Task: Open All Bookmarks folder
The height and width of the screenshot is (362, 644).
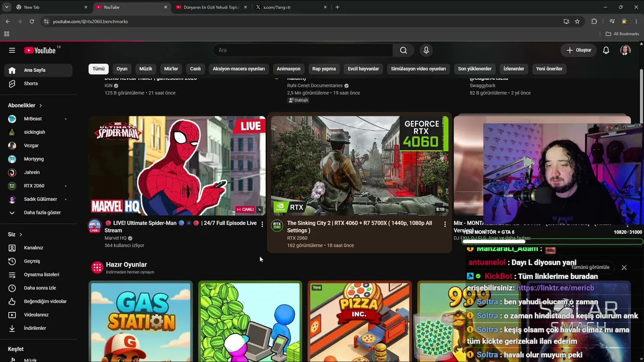Action: pos(622,34)
